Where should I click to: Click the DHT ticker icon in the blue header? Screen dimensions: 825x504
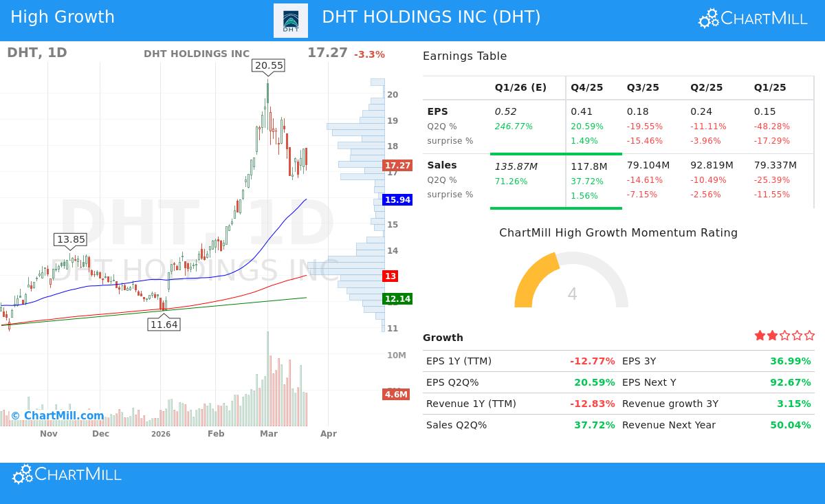pos(290,20)
